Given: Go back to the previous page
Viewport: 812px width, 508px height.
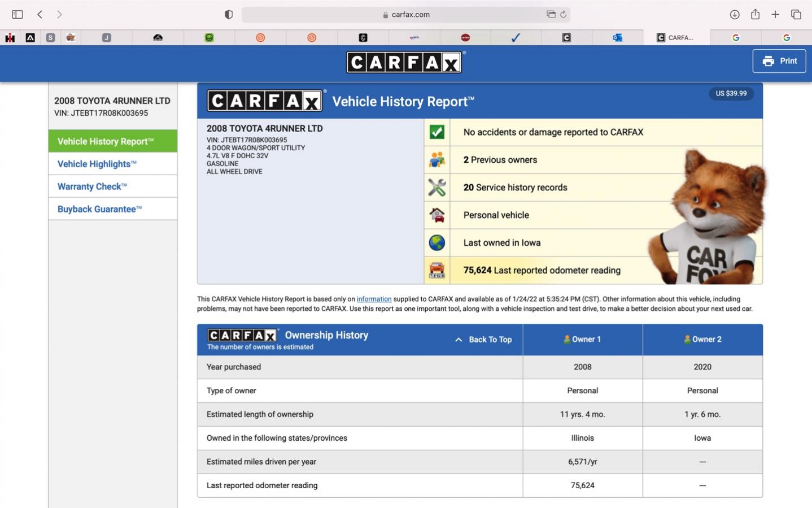Looking at the screenshot, I should click(x=40, y=14).
